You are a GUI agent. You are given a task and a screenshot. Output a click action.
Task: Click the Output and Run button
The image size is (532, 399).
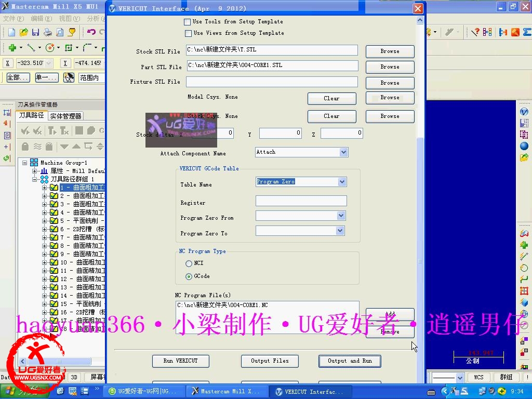tap(350, 361)
